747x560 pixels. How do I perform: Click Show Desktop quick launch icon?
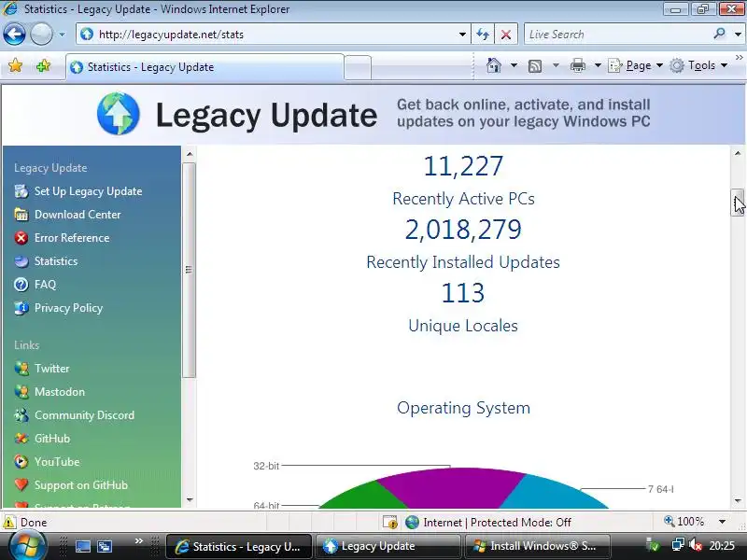pos(83,546)
